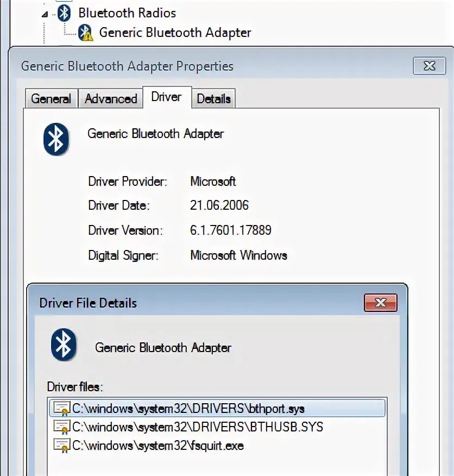Screen dimensions: 454x476
Task: Click the Driver Date label
Action: pyautogui.click(x=119, y=205)
